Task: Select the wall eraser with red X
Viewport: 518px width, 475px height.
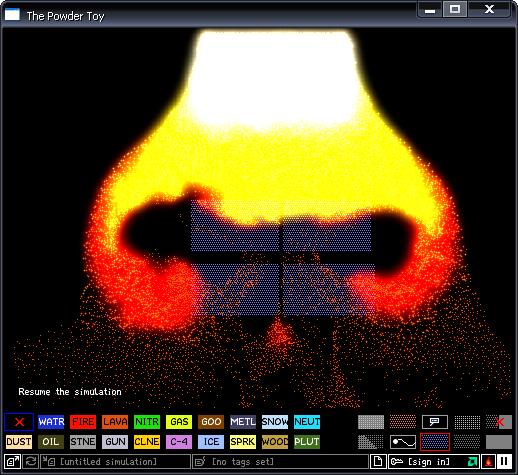Action: click(499, 422)
